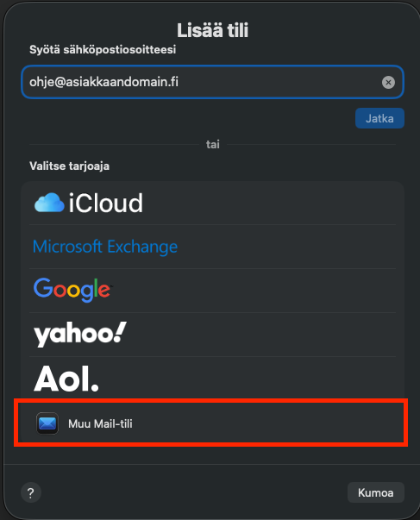
Task: Click the ohje@ prefix in email field
Action: (47, 82)
